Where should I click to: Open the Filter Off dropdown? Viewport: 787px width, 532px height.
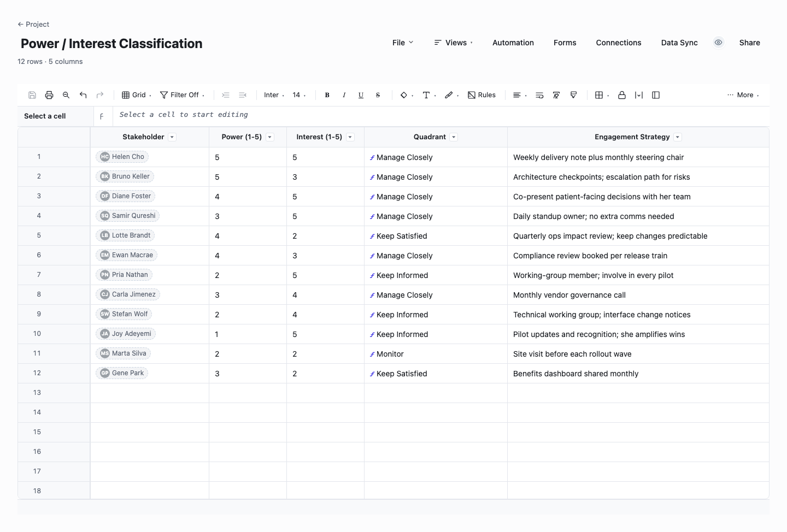click(183, 95)
